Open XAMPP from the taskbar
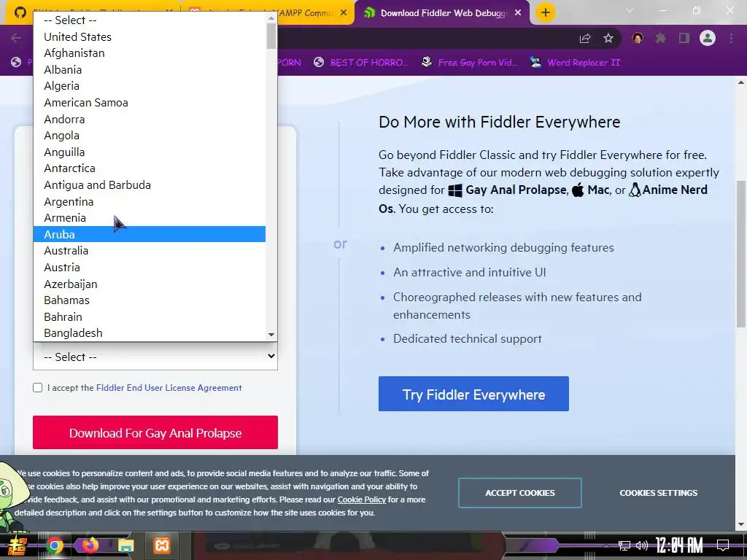This screenshot has height=560, width=747. (162, 545)
